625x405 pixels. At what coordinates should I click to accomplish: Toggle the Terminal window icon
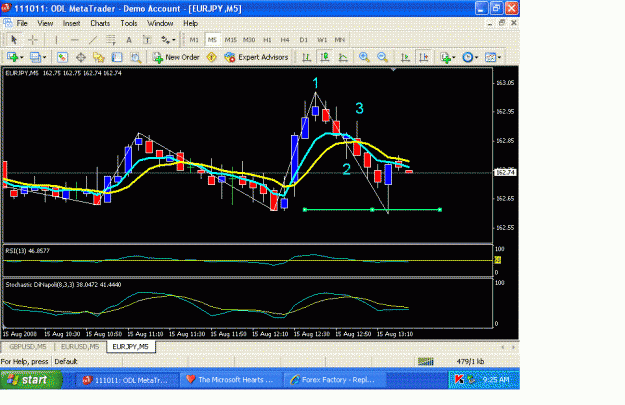pos(117,57)
